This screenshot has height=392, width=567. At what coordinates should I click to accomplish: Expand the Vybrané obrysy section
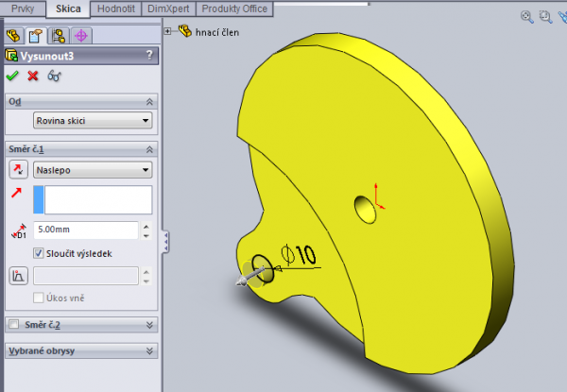coord(151,350)
